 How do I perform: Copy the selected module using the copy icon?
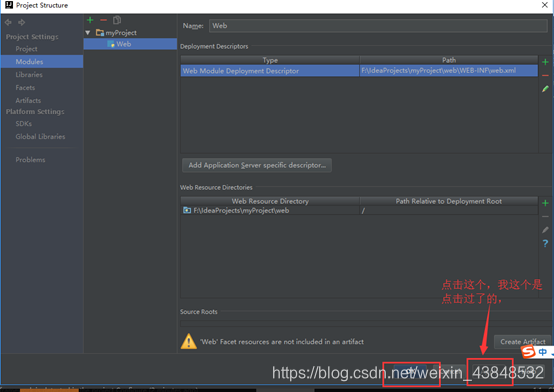tap(117, 20)
